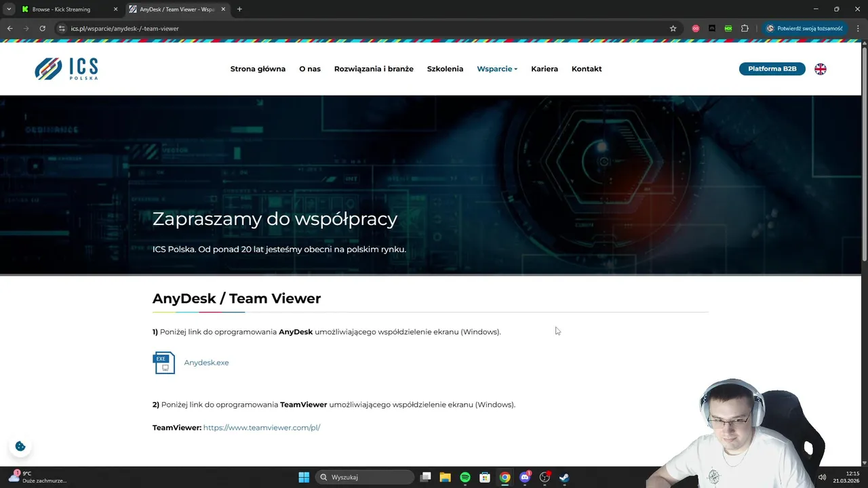Image resolution: width=868 pixels, height=488 pixels.
Task: Click the Platforma B2B button
Action: pyautogui.click(x=772, y=68)
